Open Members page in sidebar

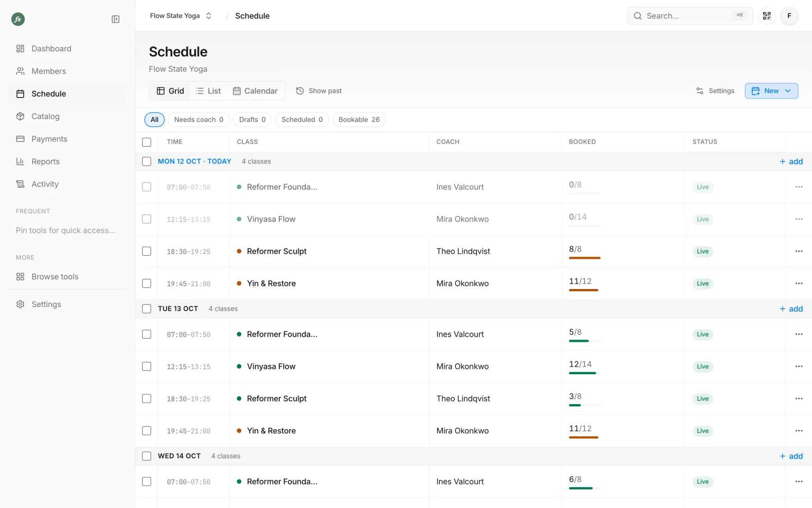coord(67,71)
